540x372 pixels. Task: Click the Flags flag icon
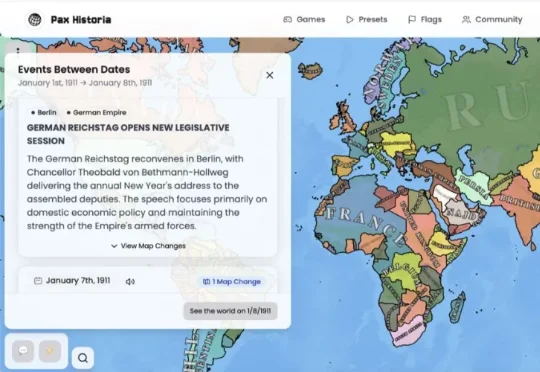pyautogui.click(x=412, y=20)
